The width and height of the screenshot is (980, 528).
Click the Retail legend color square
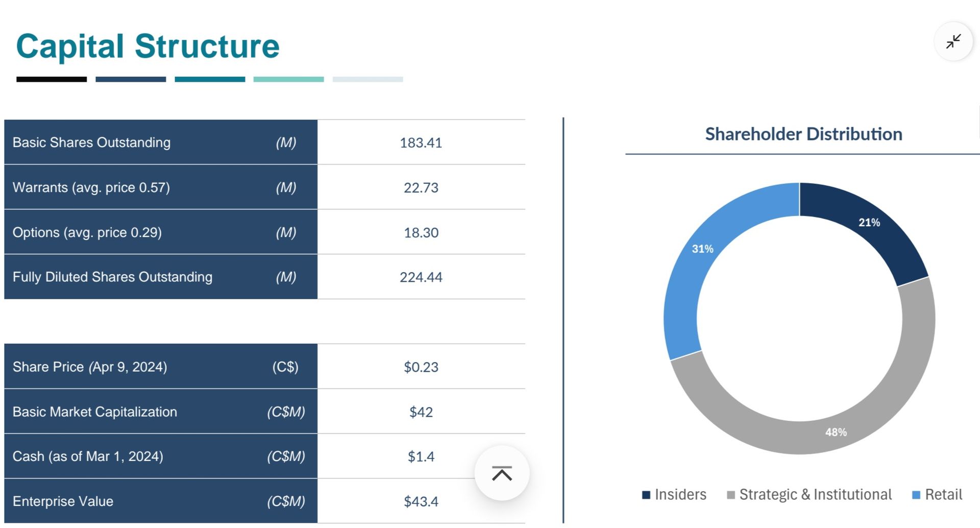click(x=916, y=495)
